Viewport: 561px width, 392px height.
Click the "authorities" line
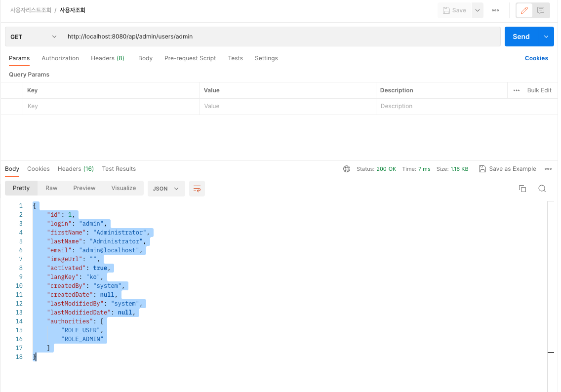point(75,321)
